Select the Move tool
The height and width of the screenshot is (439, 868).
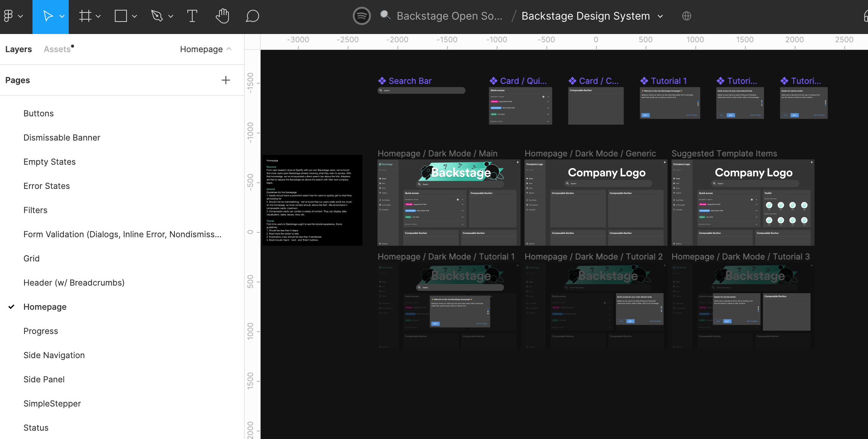pos(48,16)
